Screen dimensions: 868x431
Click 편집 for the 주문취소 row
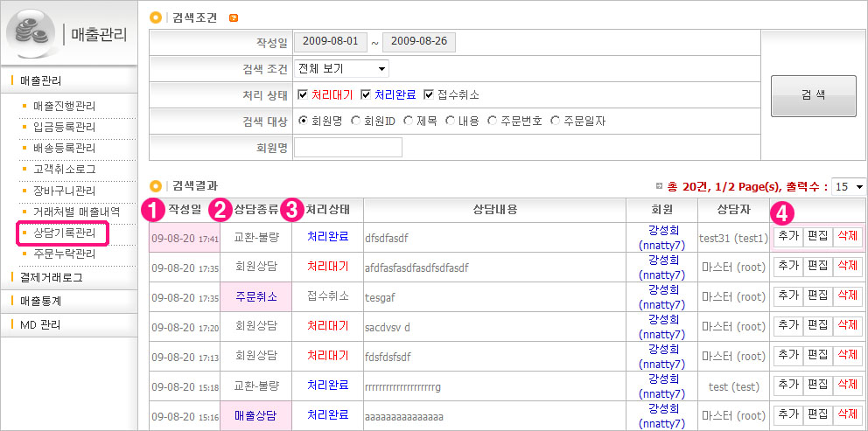click(817, 296)
